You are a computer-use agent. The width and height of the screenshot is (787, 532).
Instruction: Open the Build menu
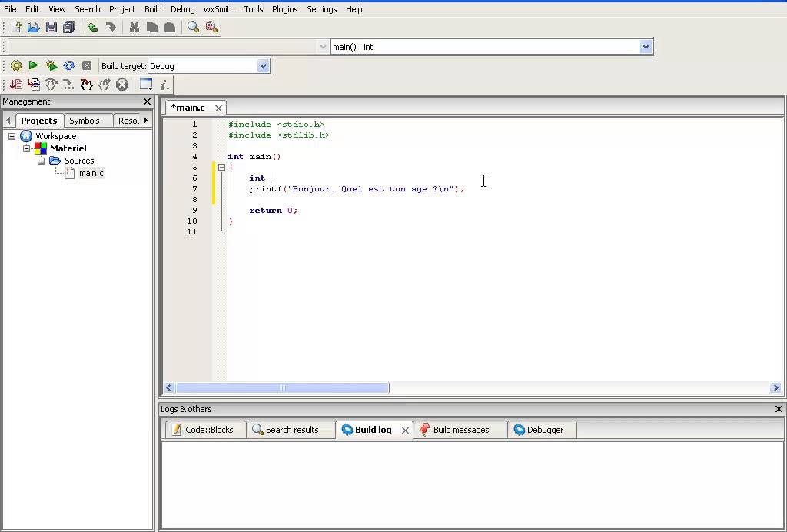[153, 9]
